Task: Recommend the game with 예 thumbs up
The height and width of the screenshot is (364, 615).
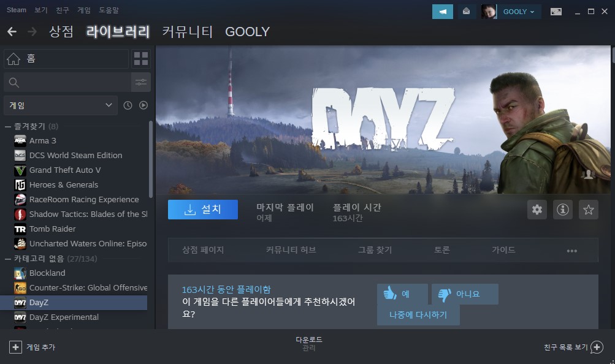Action: 402,294
